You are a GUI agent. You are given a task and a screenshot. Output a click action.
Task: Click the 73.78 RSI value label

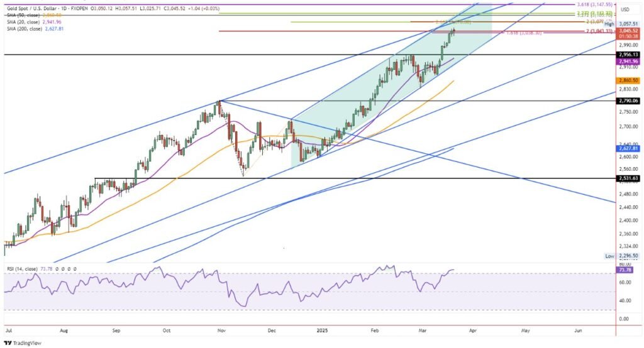coord(625,270)
